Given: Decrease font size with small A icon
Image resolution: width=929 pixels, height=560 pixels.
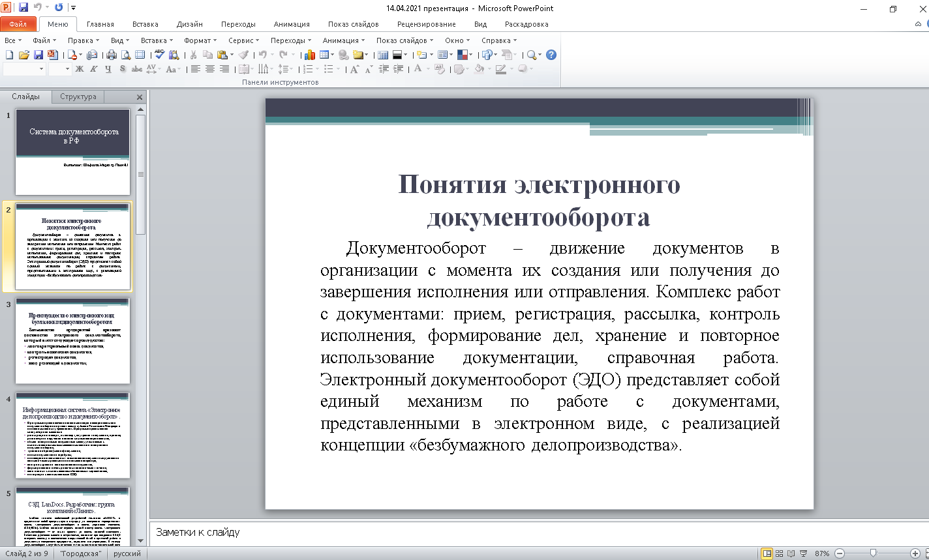Looking at the screenshot, I should [x=369, y=69].
